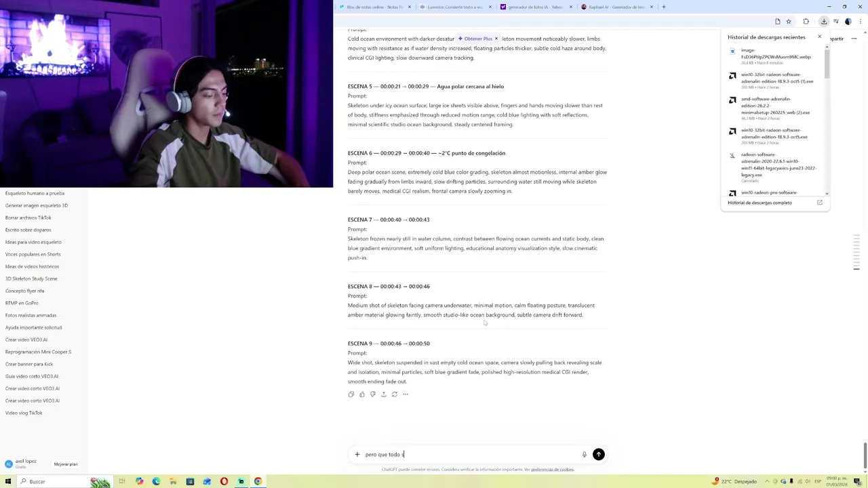This screenshot has height=488, width=868.
Task: Open preferencias de cookies link
Action: click(x=552, y=469)
